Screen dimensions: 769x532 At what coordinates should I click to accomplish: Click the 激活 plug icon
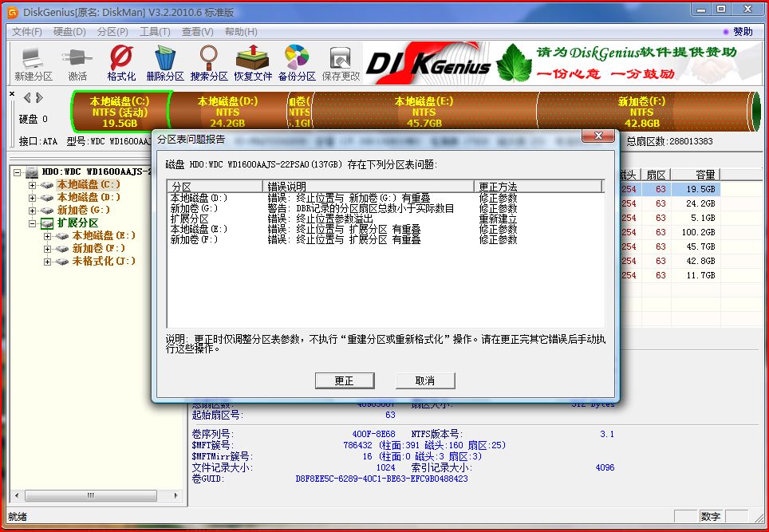pyautogui.click(x=77, y=63)
